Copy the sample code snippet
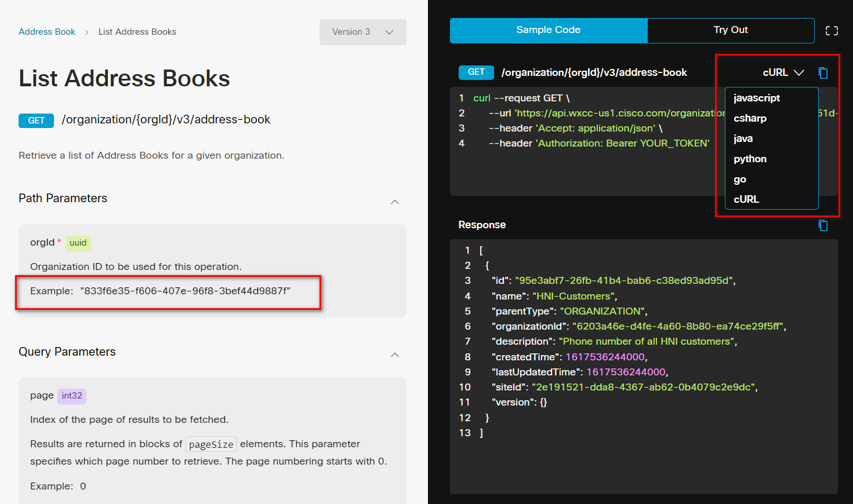Viewport: 853px width, 504px height. [823, 73]
